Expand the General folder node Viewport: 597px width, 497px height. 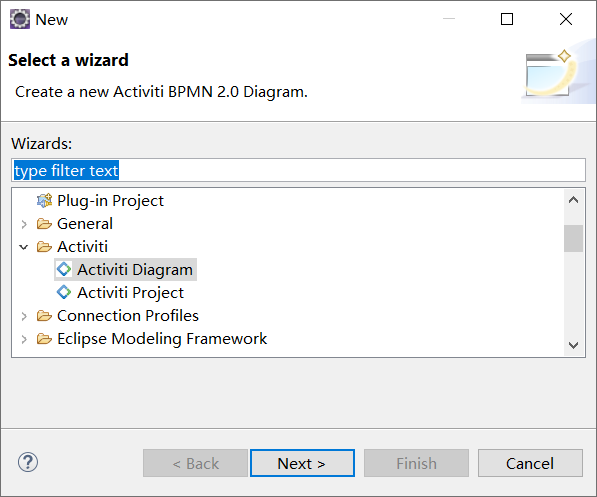[x=24, y=224]
